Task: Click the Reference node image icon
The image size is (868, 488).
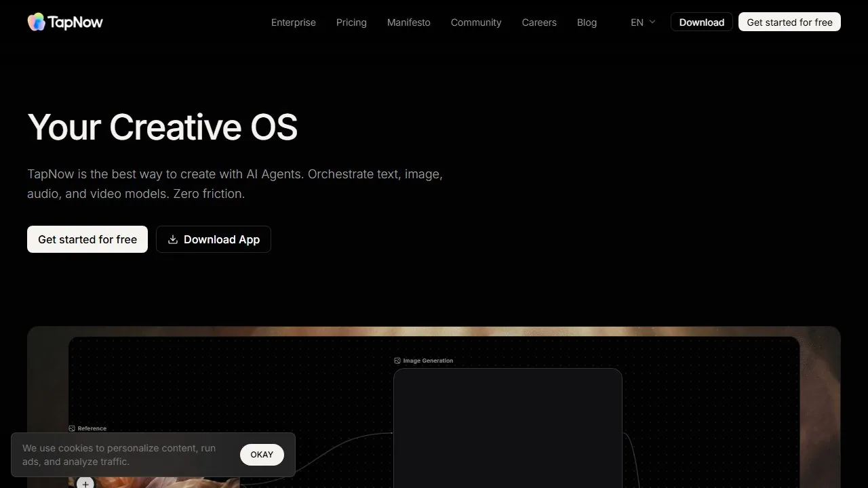Action: [x=72, y=428]
